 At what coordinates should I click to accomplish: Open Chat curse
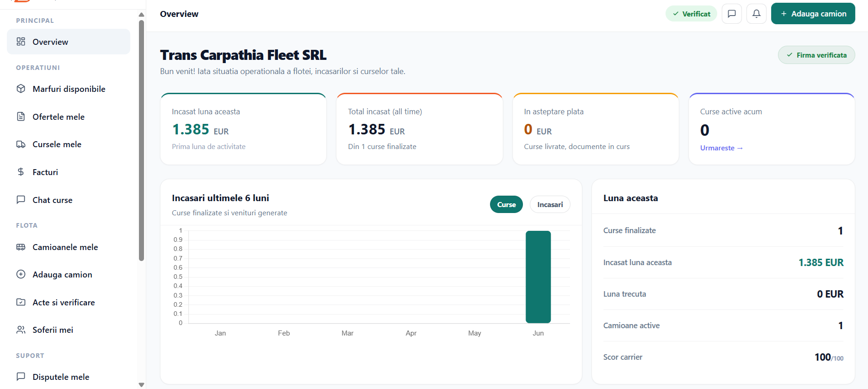69,200
